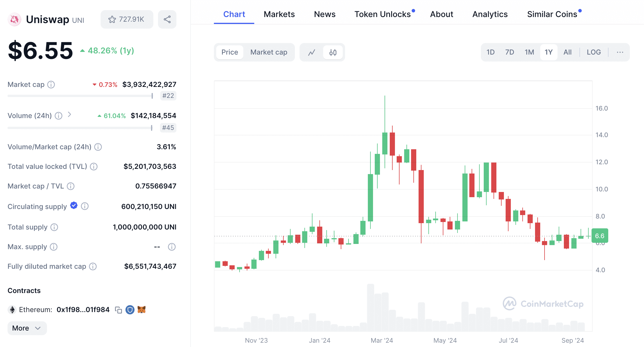Open Circulating supply info icon

(85, 206)
